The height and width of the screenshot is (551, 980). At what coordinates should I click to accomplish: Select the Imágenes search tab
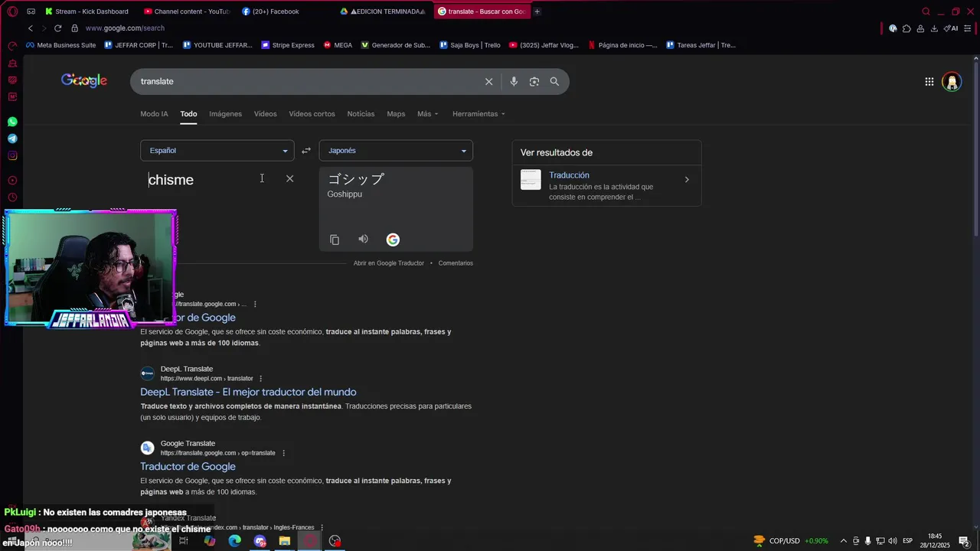click(x=225, y=114)
